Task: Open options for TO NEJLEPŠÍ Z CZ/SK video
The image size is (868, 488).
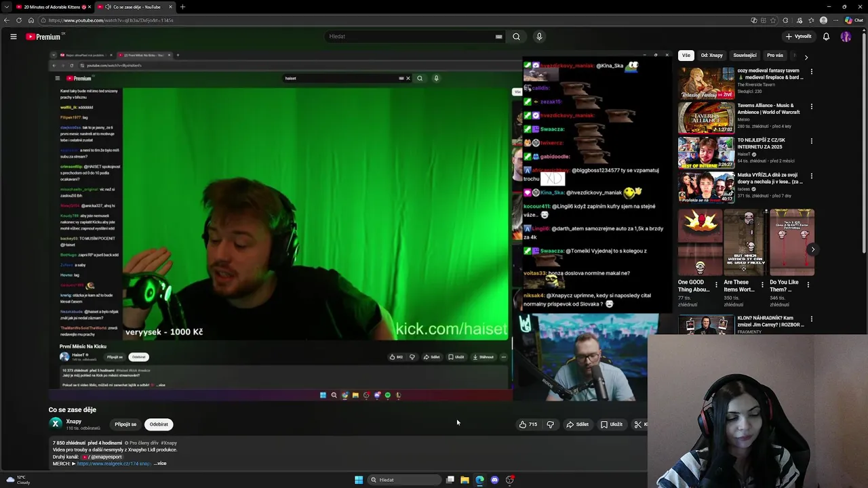Action: click(x=811, y=141)
